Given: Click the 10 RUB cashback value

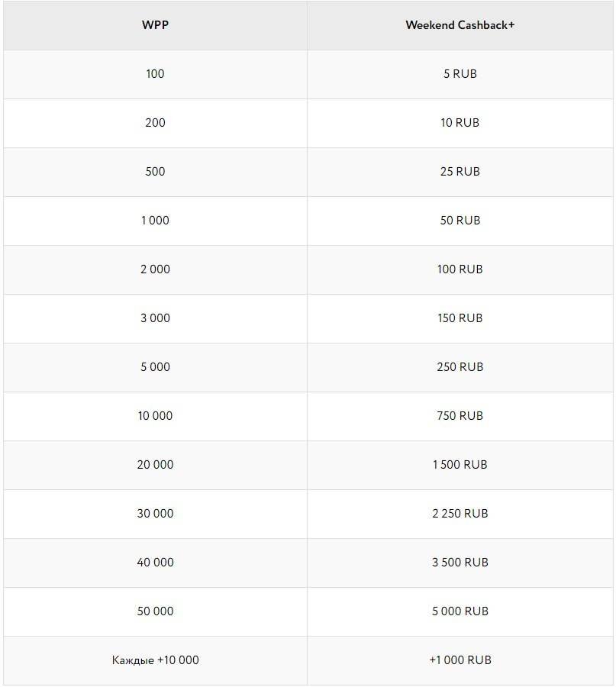Looking at the screenshot, I should pyautogui.click(x=460, y=123).
